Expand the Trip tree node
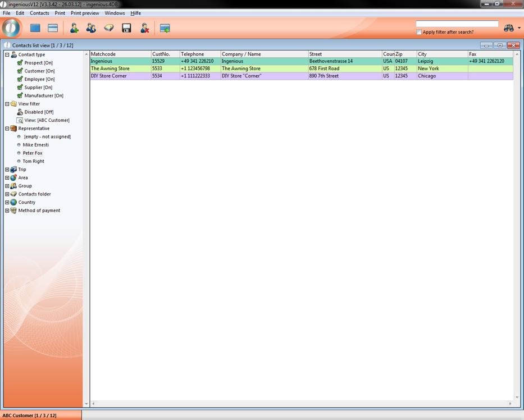Viewport: 524px width, 420px height. point(7,170)
